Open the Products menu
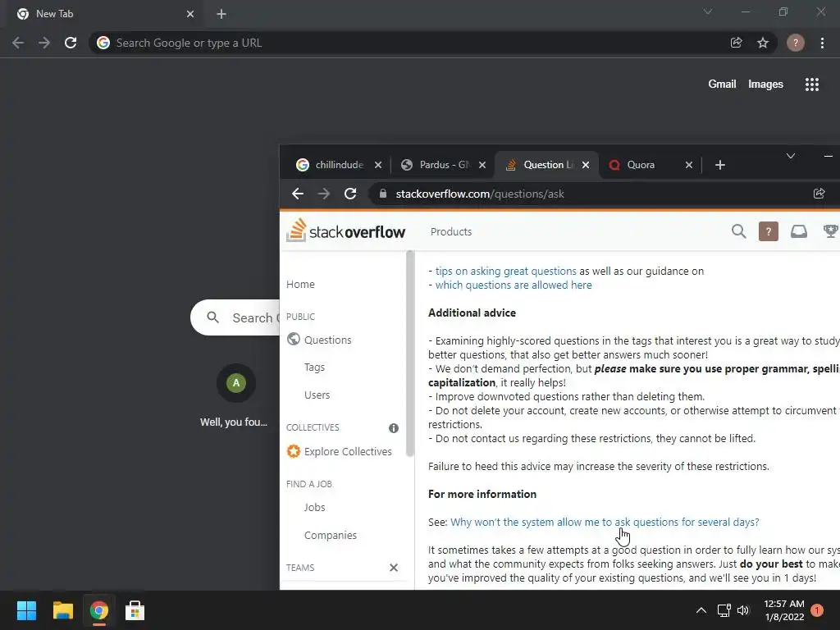840x630 pixels. 451,232
